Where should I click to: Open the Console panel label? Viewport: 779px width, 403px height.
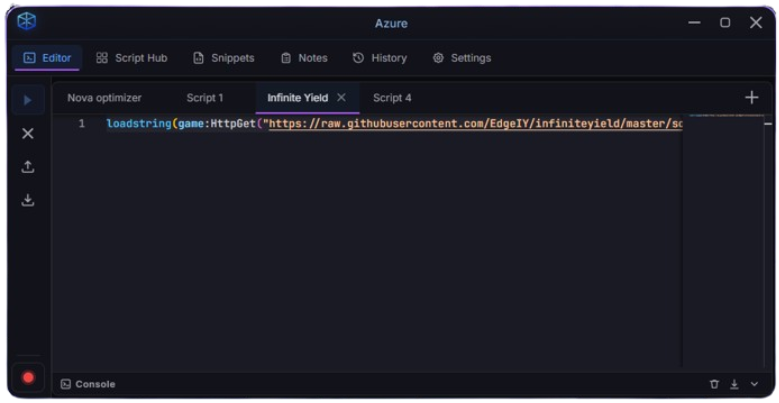coord(95,384)
